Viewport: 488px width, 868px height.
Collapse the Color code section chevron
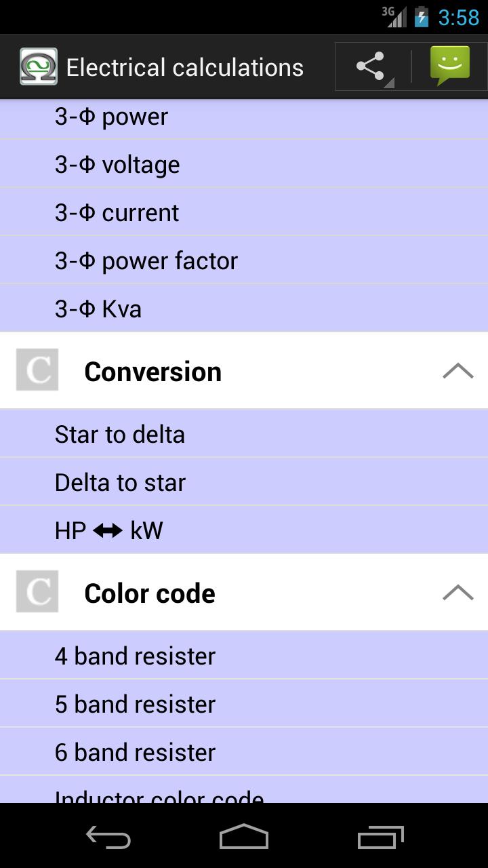tap(457, 593)
